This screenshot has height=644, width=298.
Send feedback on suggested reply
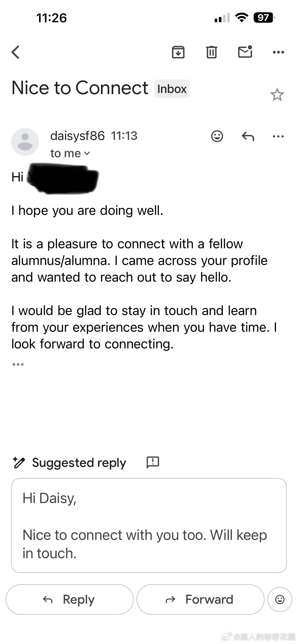(x=153, y=462)
